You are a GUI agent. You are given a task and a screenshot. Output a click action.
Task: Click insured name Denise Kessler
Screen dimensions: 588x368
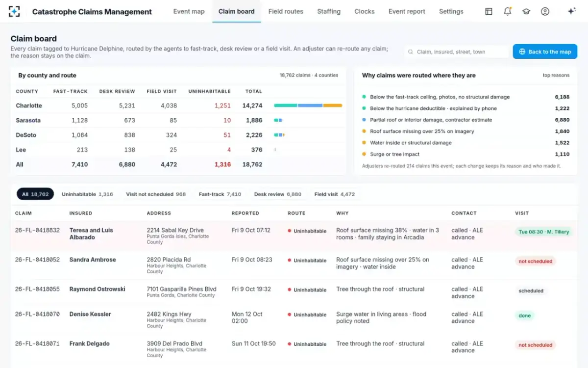tap(90, 314)
